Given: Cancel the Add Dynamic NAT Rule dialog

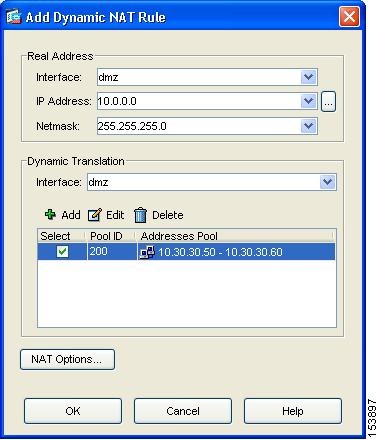Looking at the screenshot, I should pyautogui.click(x=183, y=411).
